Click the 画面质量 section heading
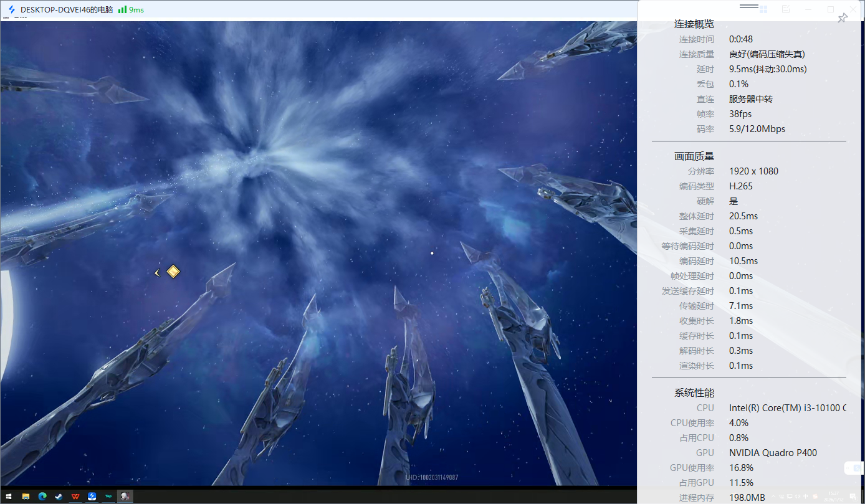The width and height of the screenshot is (865, 504). point(694,156)
